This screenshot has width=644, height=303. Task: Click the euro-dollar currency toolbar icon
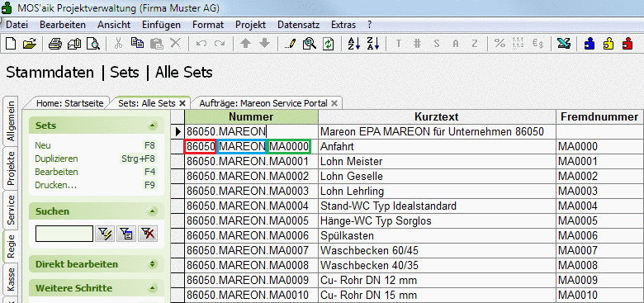(x=538, y=44)
